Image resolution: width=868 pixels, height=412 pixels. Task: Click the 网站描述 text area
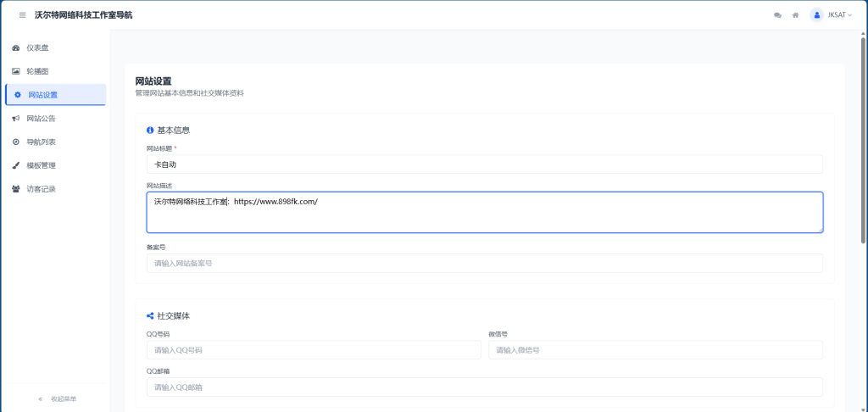(x=484, y=212)
